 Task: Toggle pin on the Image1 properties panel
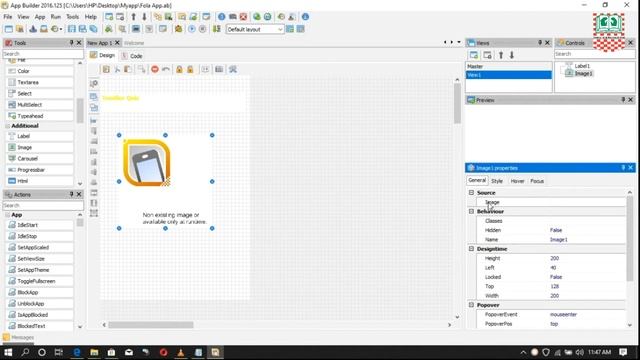[623, 168]
